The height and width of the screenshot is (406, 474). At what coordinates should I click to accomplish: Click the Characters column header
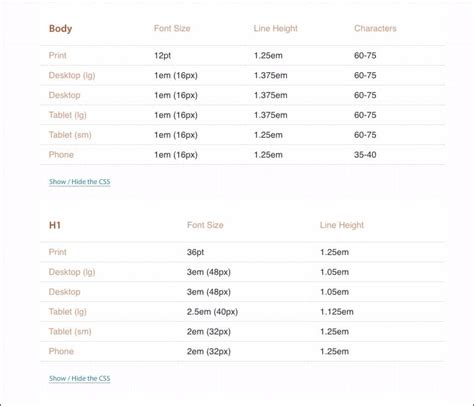(x=375, y=28)
